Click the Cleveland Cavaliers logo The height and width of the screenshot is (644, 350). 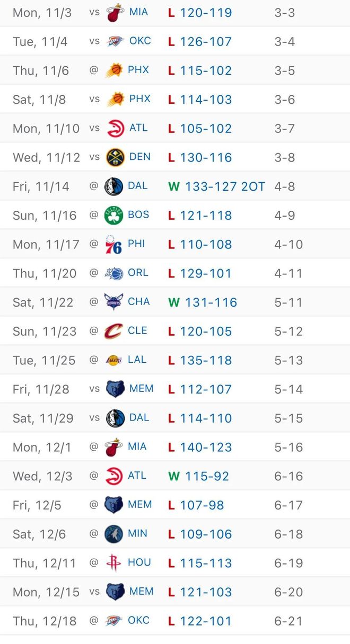pos(113,332)
